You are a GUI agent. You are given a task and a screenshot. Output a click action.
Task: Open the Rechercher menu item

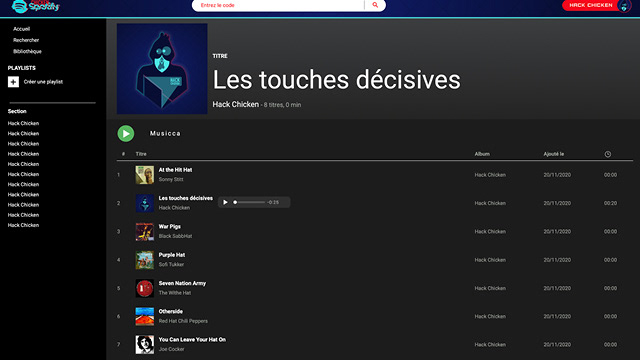(26, 40)
